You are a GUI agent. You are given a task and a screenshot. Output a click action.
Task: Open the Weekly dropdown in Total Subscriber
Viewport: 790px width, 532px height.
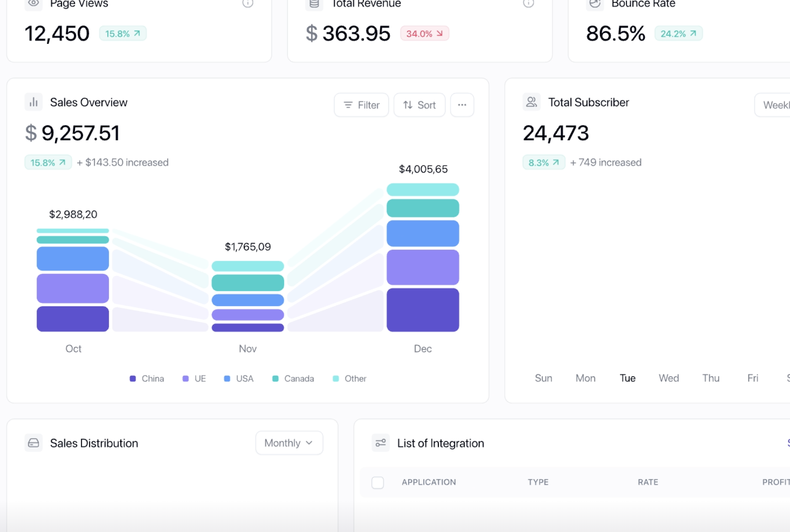click(x=774, y=105)
